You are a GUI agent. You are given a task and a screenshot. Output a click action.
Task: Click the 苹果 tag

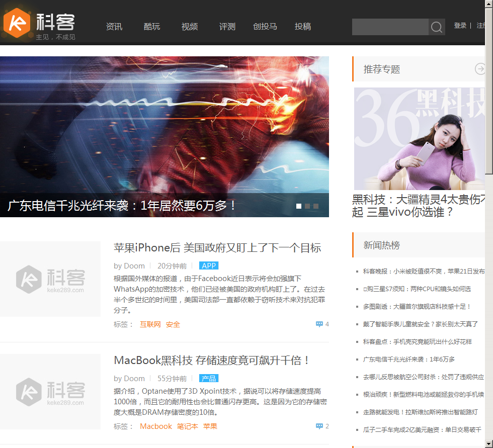pos(210,426)
